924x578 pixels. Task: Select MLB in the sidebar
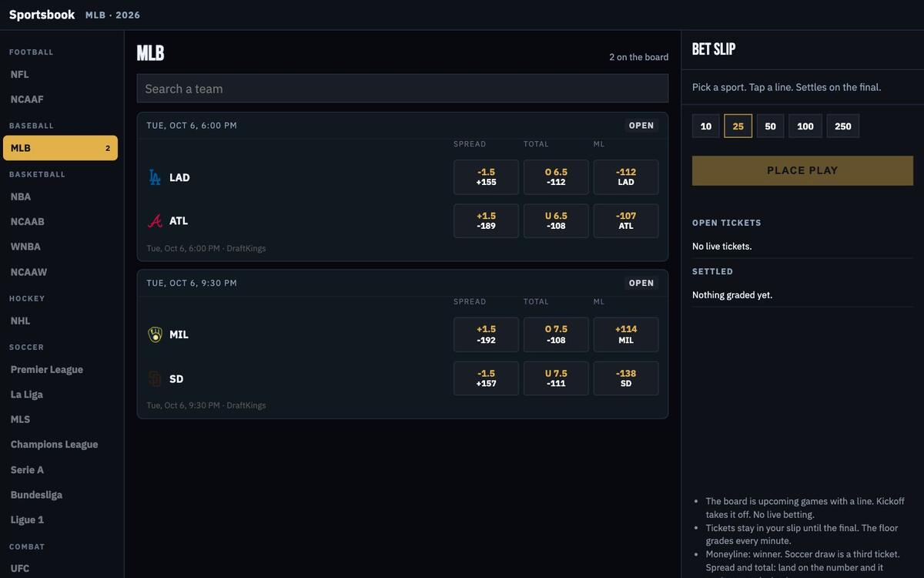(x=60, y=148)
